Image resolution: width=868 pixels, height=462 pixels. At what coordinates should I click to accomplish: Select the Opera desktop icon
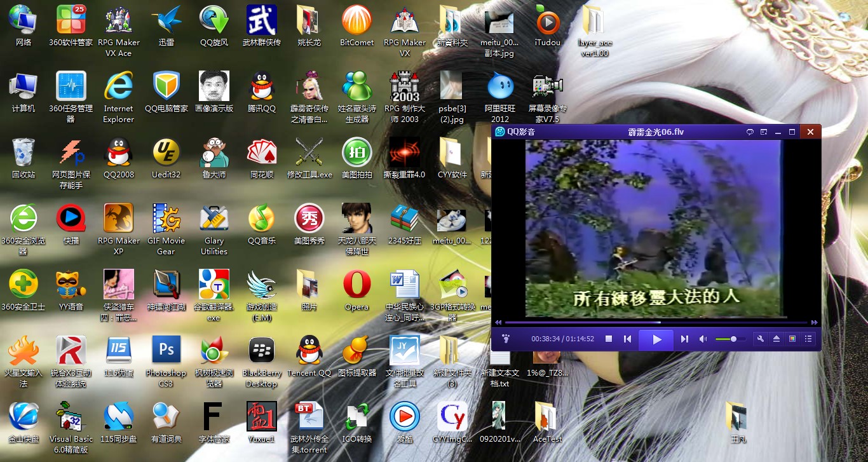click(357, 290)
